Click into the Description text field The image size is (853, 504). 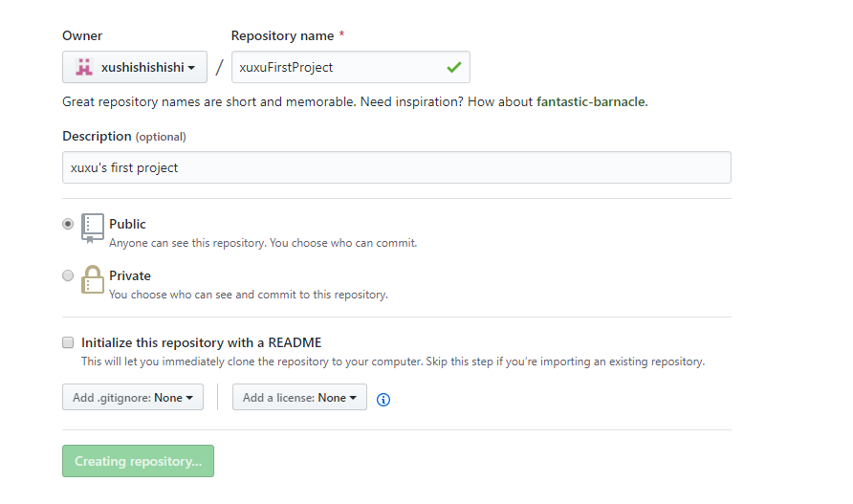[396, 167]
